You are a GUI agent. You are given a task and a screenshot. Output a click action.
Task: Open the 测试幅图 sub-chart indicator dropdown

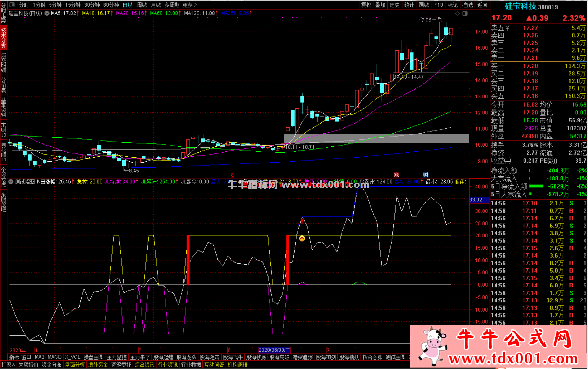(11, 182)
